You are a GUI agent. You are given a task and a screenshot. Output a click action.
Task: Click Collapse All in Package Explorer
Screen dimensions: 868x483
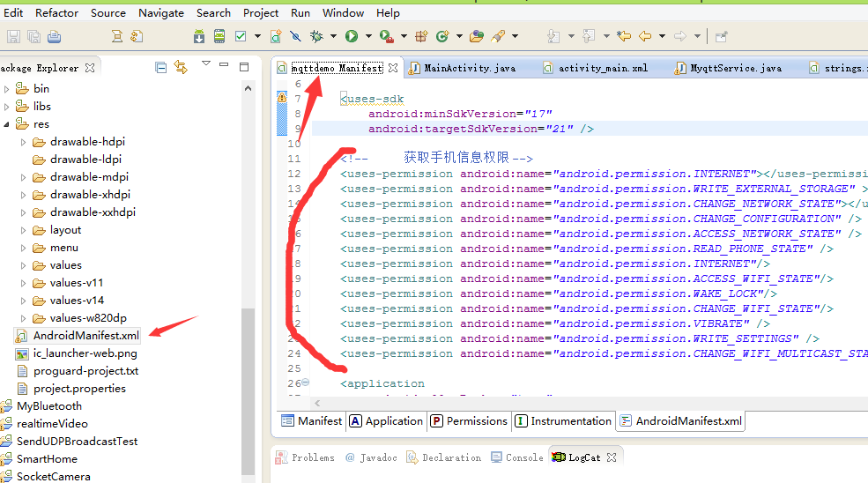[161, 68]
